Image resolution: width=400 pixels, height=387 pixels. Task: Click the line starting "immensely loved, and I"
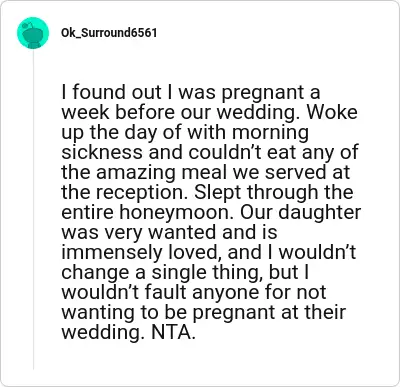(x=209, y=252)
